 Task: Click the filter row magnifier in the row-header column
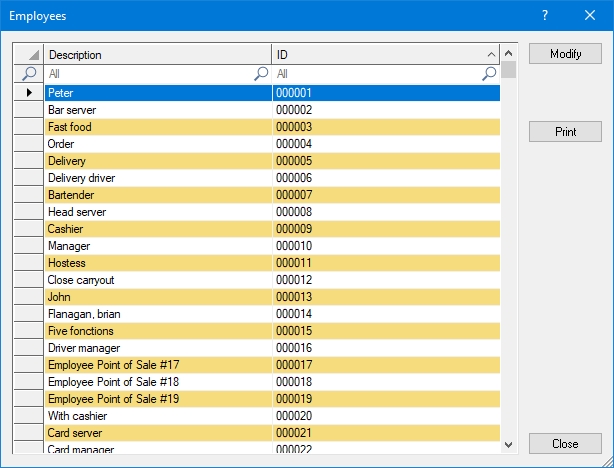pyautogui.click(x=29, y=74)
